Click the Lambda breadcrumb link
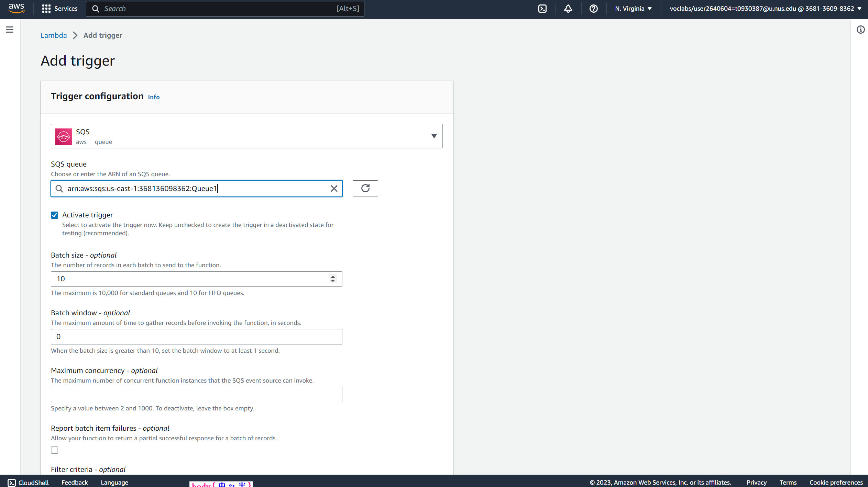 click(54, 35)
